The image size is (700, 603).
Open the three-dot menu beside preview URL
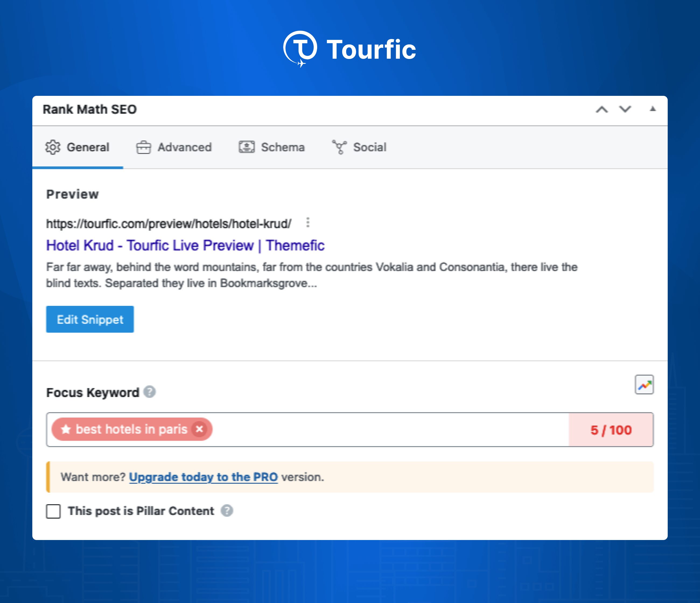[x=308, y=222]
